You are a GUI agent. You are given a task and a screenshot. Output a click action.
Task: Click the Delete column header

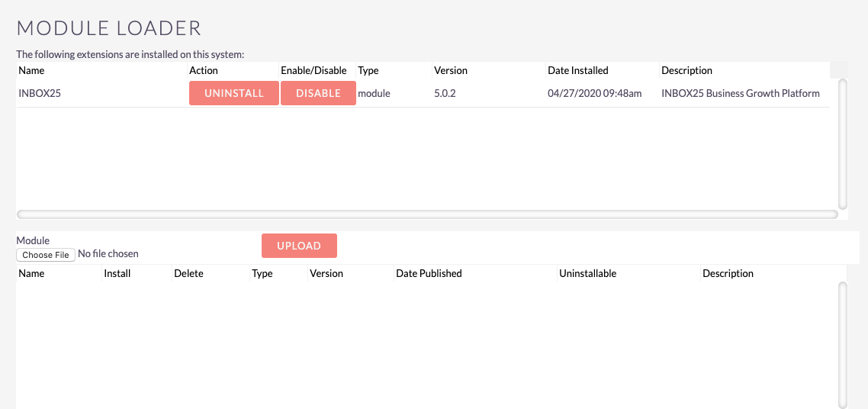pyautogui.click(x=188, y=273)
